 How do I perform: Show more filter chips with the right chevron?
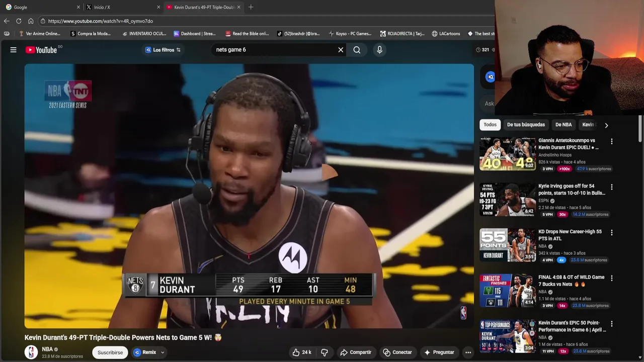pos(606,125)
